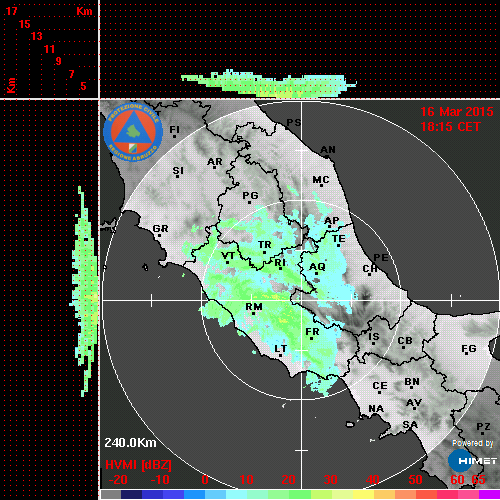The image size is (500, 500).
Task: Click the HVMI [dBZ] legend title
Action: pos(138,465)
